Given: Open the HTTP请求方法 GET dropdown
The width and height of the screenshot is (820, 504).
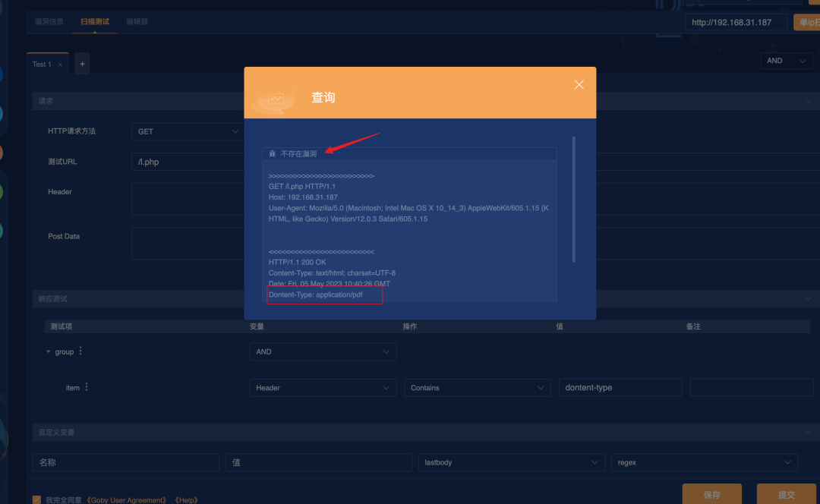Looking at the screenshot, I should pos(188,131).
